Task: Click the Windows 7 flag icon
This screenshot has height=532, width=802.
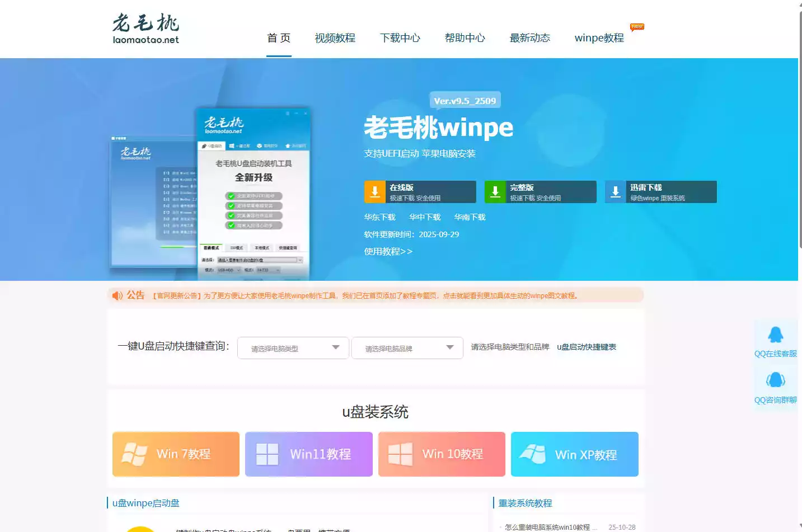Action: pos(134,454)
